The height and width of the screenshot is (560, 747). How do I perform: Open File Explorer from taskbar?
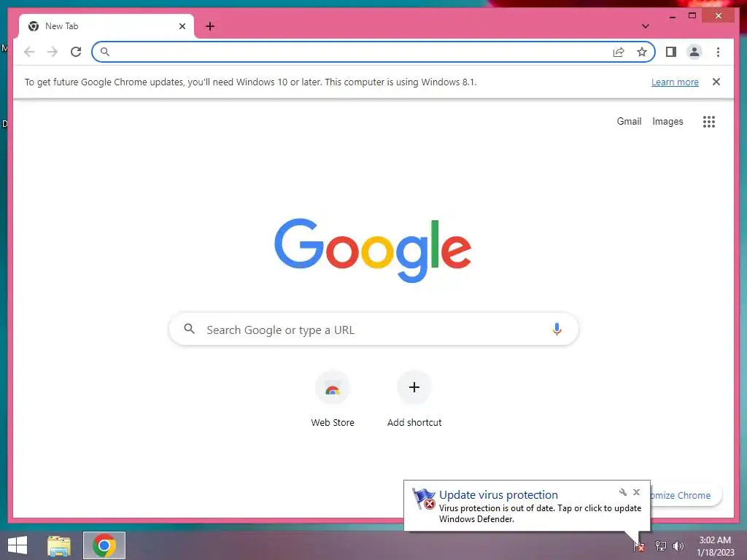[59, 545]
